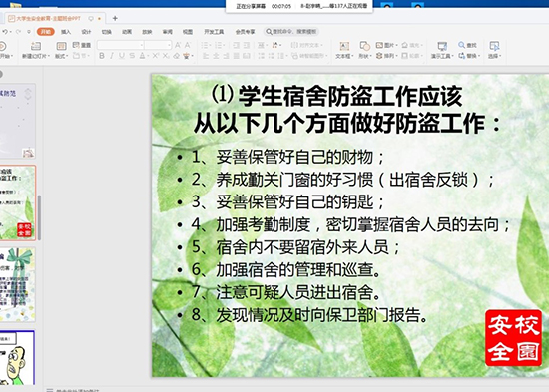
Task: Open the Design (设计) ribbon tab
Action: [x=86, y=32]
